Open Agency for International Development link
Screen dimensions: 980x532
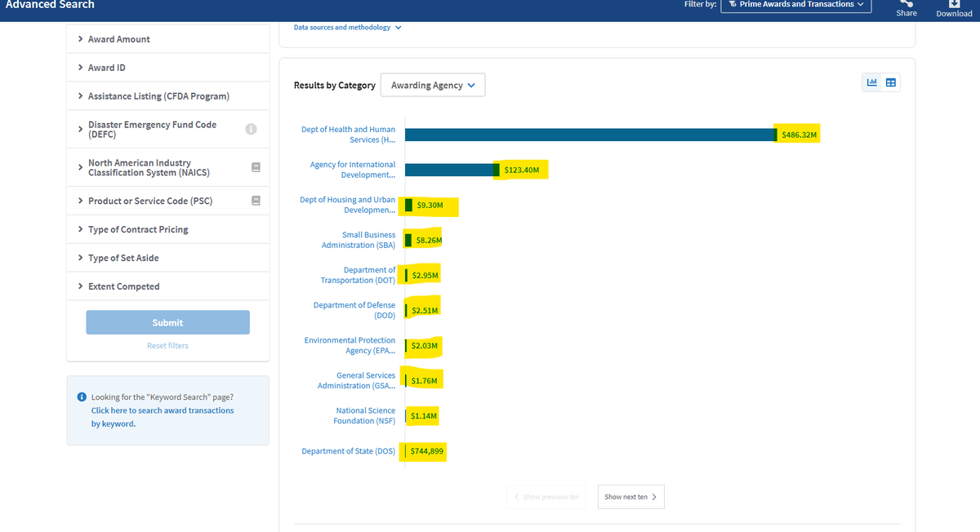[x=353, y=170]
